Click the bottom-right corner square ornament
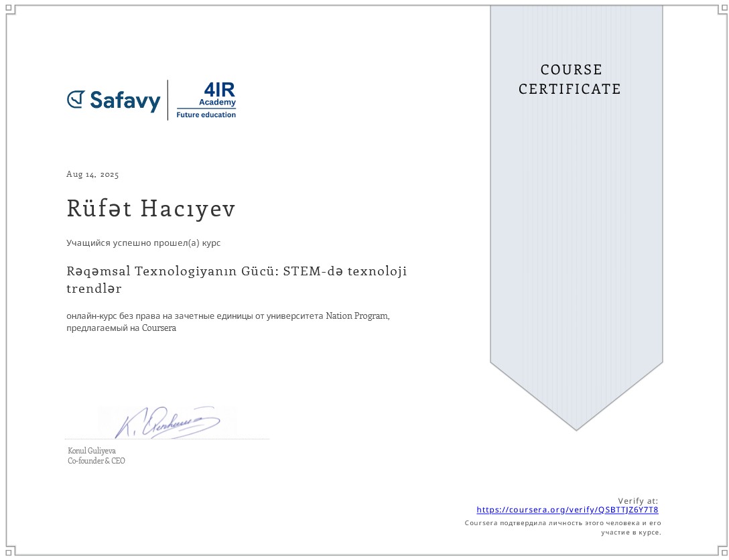 pyautogui.click(x=720, y=551)
